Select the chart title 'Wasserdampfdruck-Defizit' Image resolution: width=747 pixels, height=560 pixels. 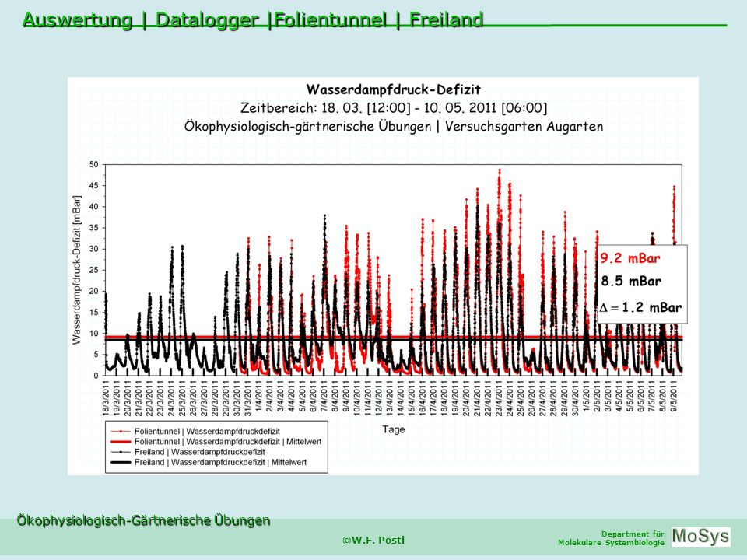(394, 89)
